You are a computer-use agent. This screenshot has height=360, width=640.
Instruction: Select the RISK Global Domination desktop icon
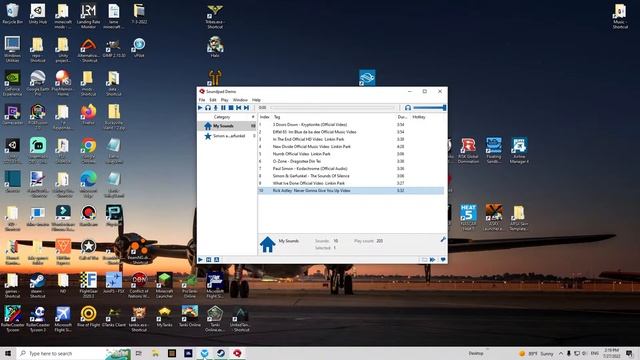[x=468, y=150]
